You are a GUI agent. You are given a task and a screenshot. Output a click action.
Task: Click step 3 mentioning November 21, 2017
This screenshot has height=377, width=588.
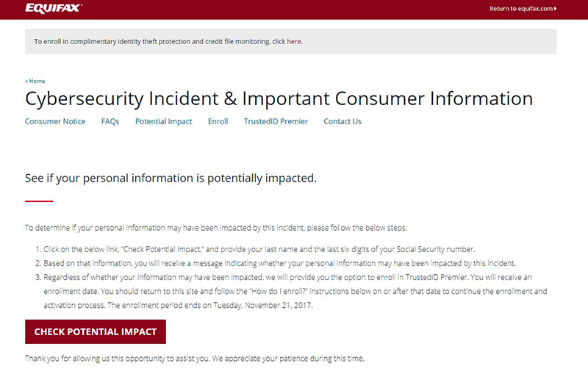pos(291,291)
